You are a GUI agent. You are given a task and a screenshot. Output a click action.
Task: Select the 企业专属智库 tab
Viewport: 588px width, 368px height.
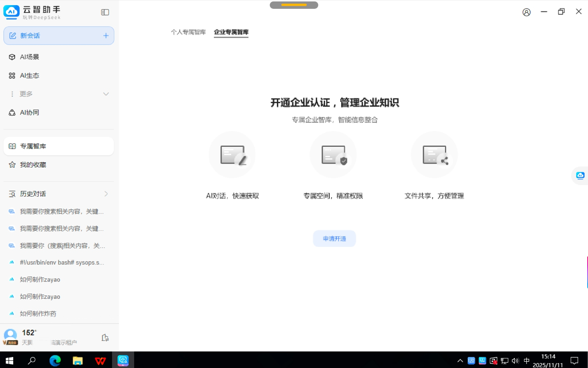tap(231, 32)
